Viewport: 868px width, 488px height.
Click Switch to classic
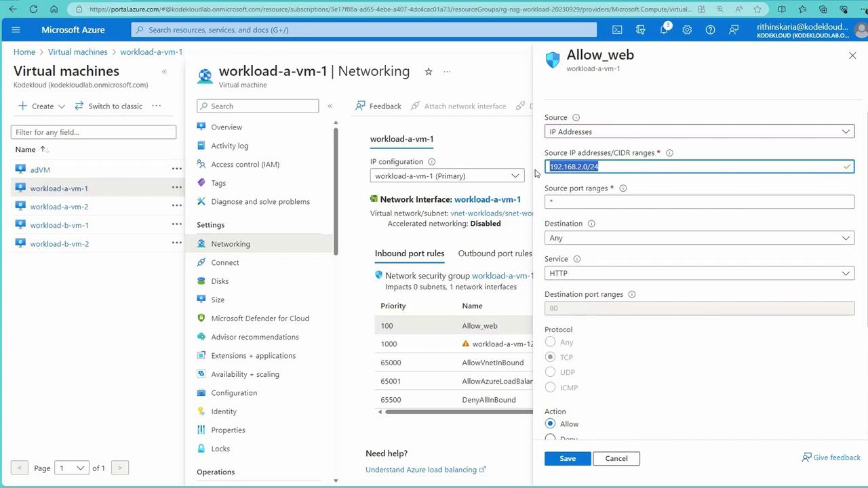pos(108,106)
